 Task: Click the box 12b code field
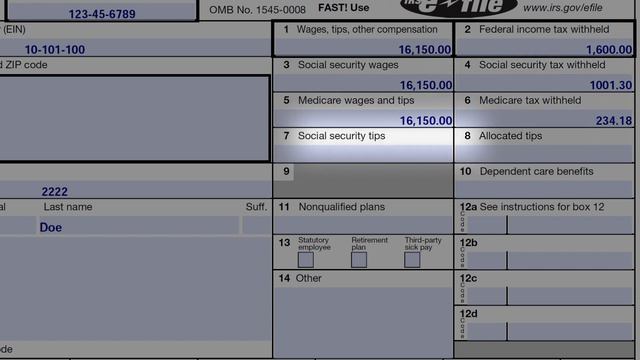click(487, 260)
